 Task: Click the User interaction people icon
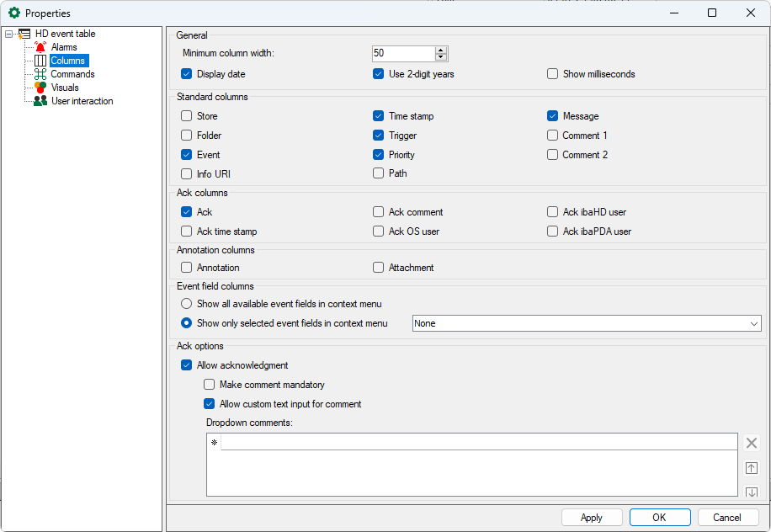[x=40, y=101]
